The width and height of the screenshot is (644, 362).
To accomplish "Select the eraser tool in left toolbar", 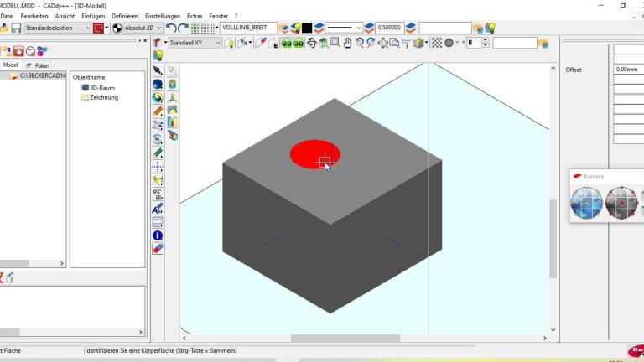I will (157, 249).
